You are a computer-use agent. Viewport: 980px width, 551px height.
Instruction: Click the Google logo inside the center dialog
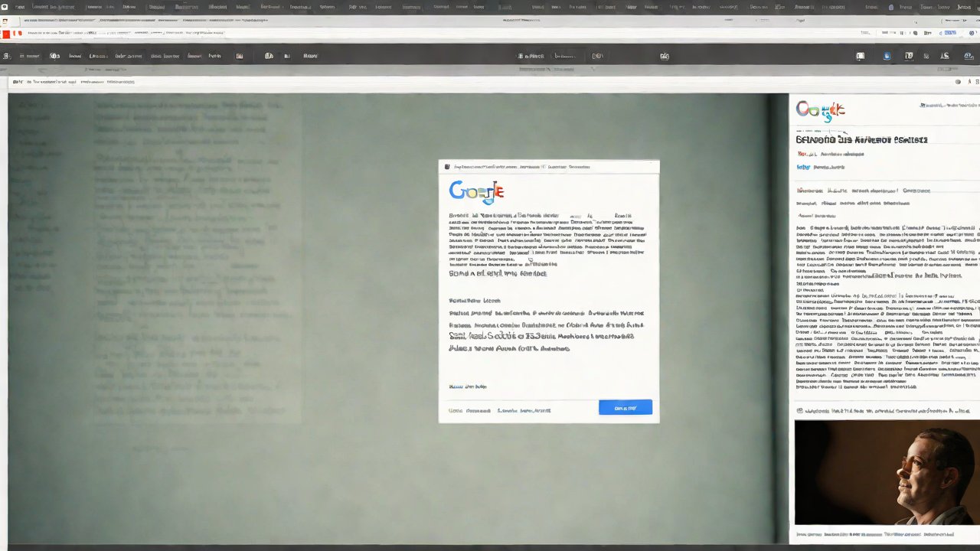(476, 191)
